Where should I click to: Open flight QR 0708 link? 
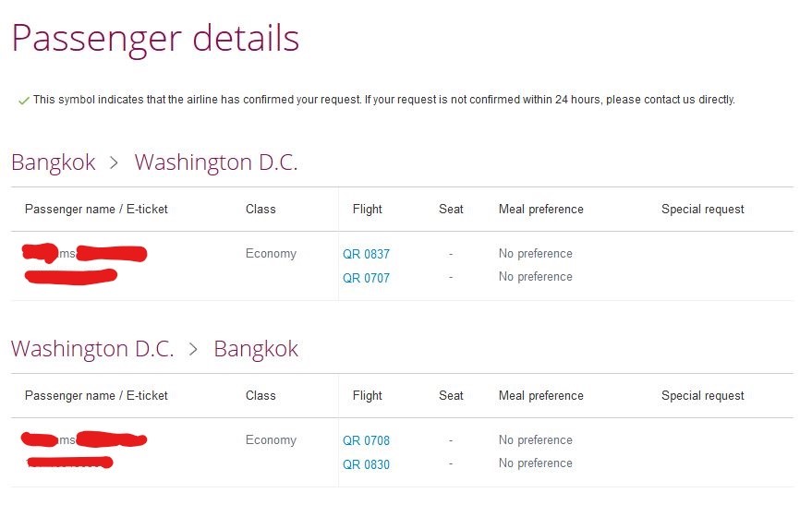[366, 440]
